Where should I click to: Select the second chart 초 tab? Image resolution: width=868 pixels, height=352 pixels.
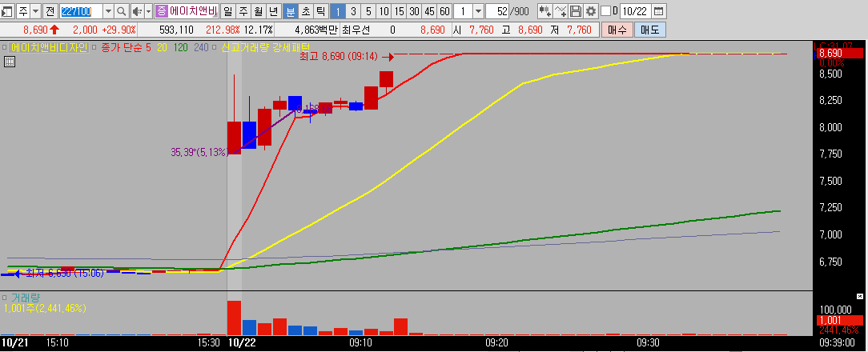click(x=305, y=10)
